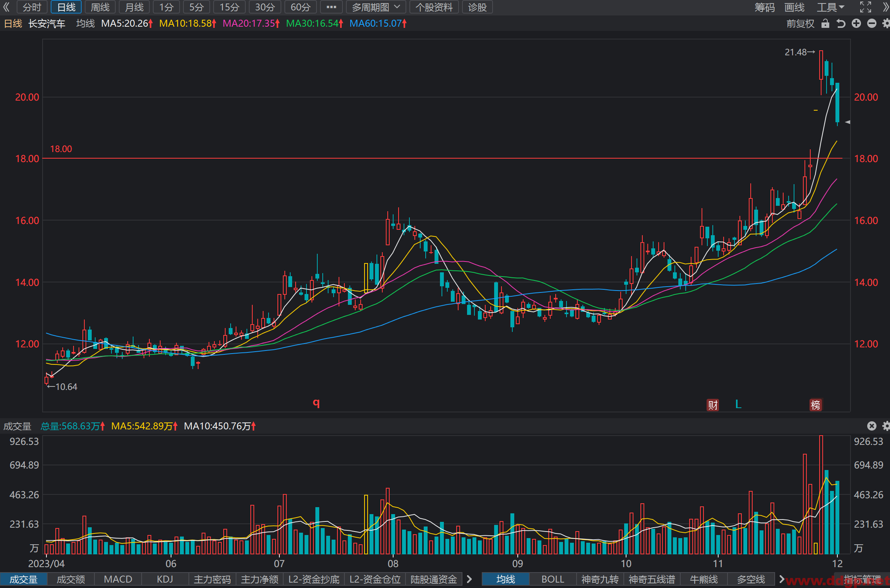Select 多空线 overlay indicator
The image size is (890, 588).
(751, 579)
